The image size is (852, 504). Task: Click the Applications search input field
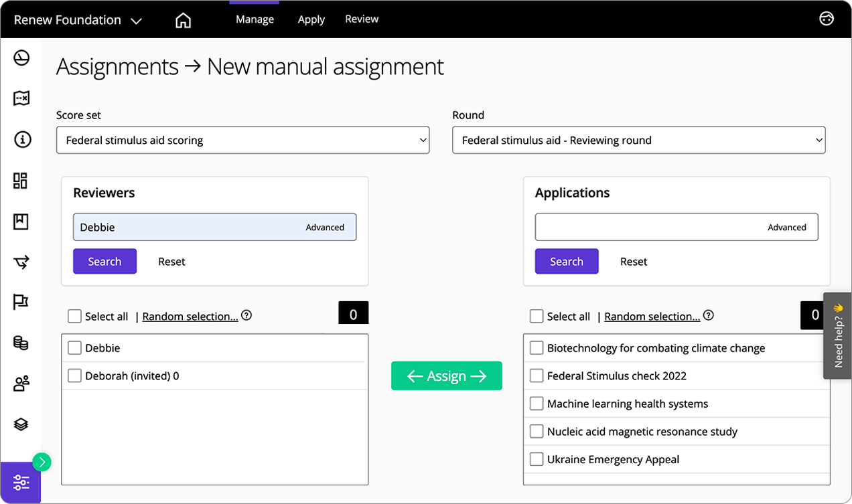coord(646,228)
